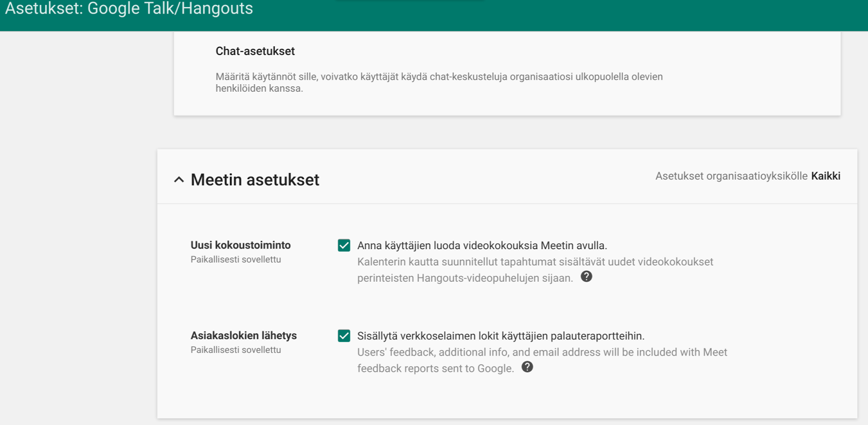The width and height of the screenshot is (868, 425).
Task: Collapse the Meetin asetukset section chevron
Action: point(179,180)
